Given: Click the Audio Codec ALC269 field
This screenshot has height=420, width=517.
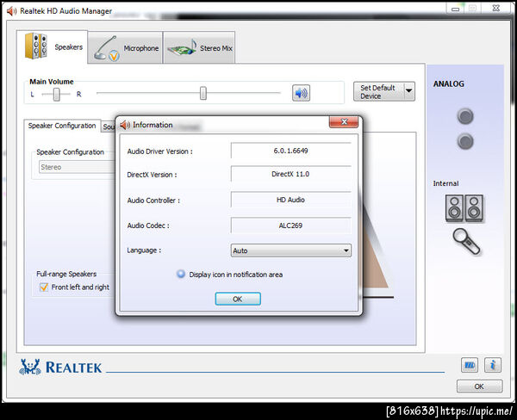Looking at the screenshot, I should [x=291, y=225].
